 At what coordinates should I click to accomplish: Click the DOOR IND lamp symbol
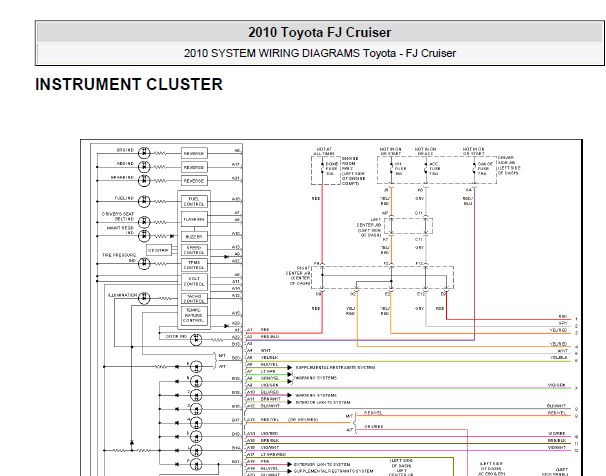(196, 340)
